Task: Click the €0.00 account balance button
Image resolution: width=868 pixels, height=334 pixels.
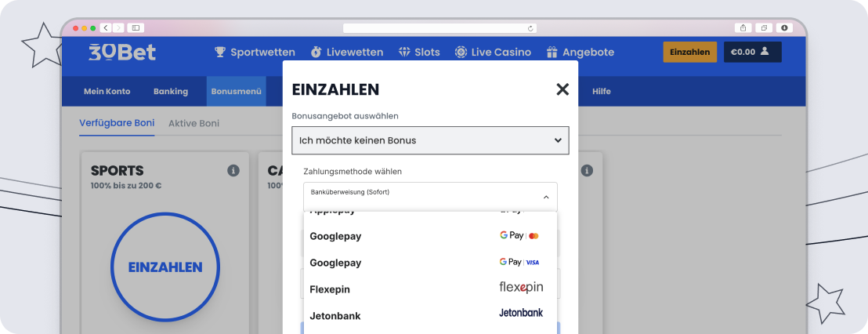Action: [x=752, y=53]
